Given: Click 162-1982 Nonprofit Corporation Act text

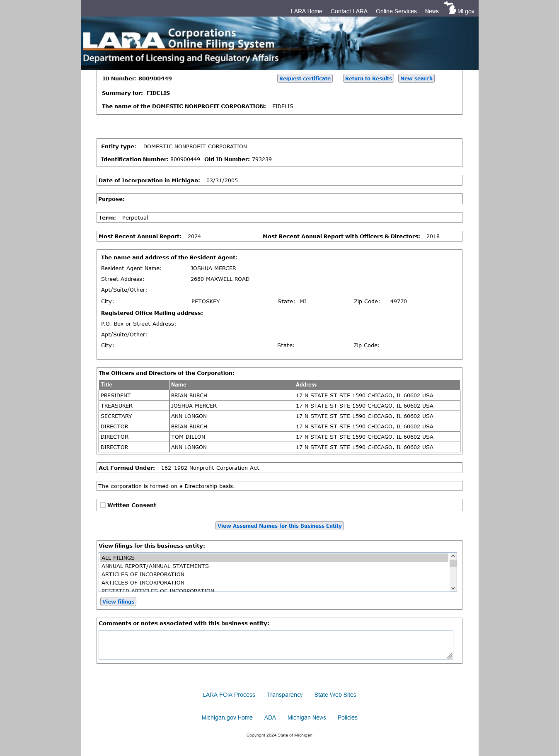Looking at the screenshot, I should pyautogui.click(x=210, y=468).
